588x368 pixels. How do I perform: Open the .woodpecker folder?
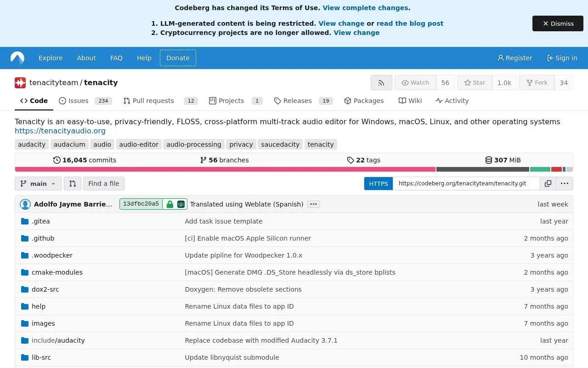pos(52,255)
